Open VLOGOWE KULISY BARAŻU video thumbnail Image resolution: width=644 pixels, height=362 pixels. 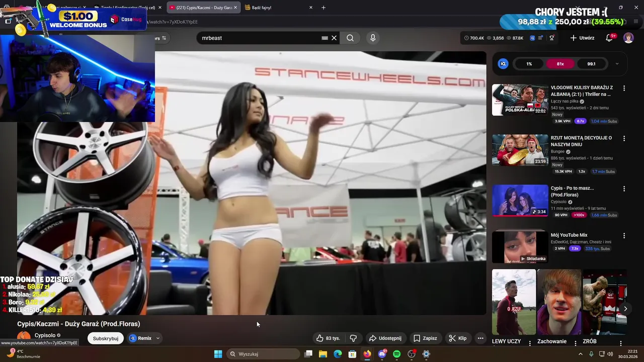click(520, 100)
